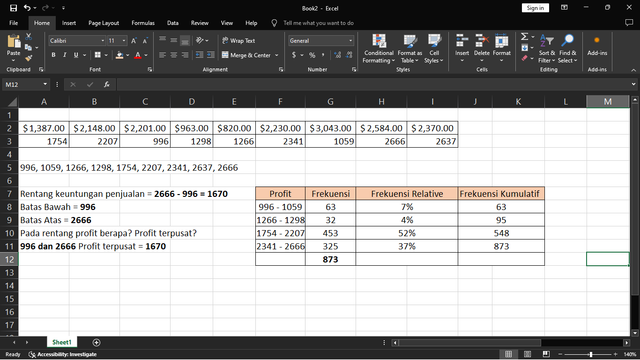Click the AutoSum sigma icon

[x=524, y=37]
